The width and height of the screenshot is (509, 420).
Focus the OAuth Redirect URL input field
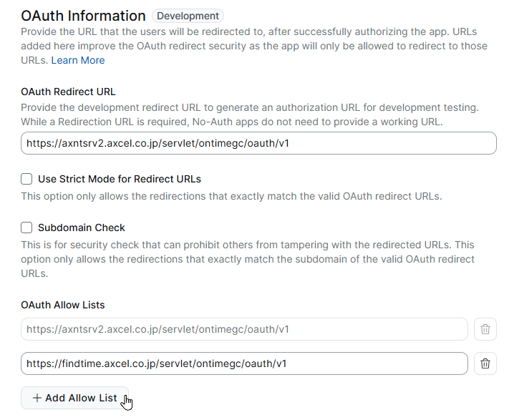[258, 143]
